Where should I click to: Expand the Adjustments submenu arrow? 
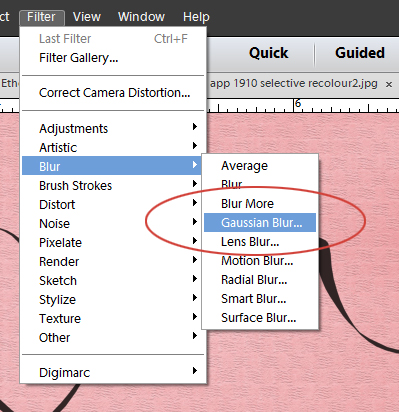point(195,127)
